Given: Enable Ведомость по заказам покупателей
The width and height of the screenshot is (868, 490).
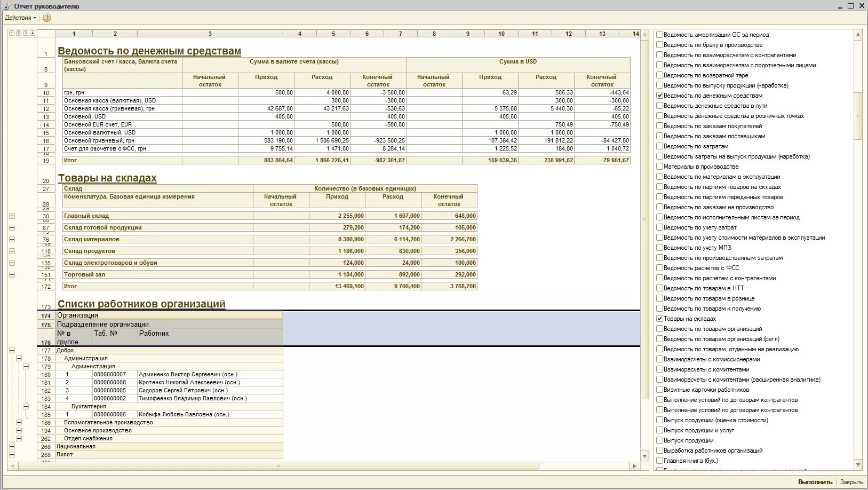Looking at the screenshot, I should click(660, 126).
